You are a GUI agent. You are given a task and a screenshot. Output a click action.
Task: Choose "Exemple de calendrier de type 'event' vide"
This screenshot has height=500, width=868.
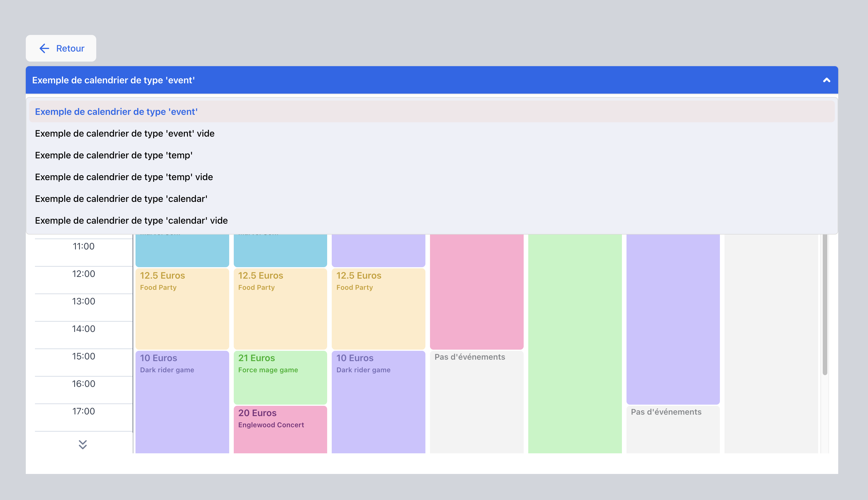click(125, 133)
